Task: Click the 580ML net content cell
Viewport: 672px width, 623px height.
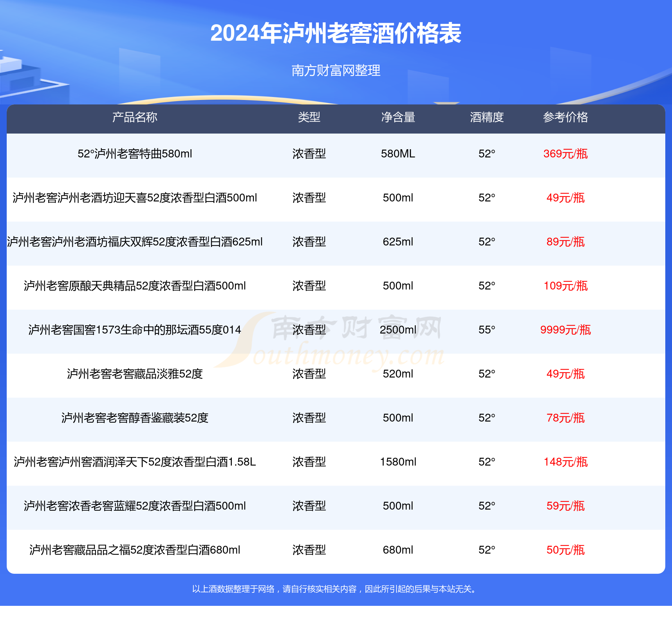Action: [x=398, y=154]
